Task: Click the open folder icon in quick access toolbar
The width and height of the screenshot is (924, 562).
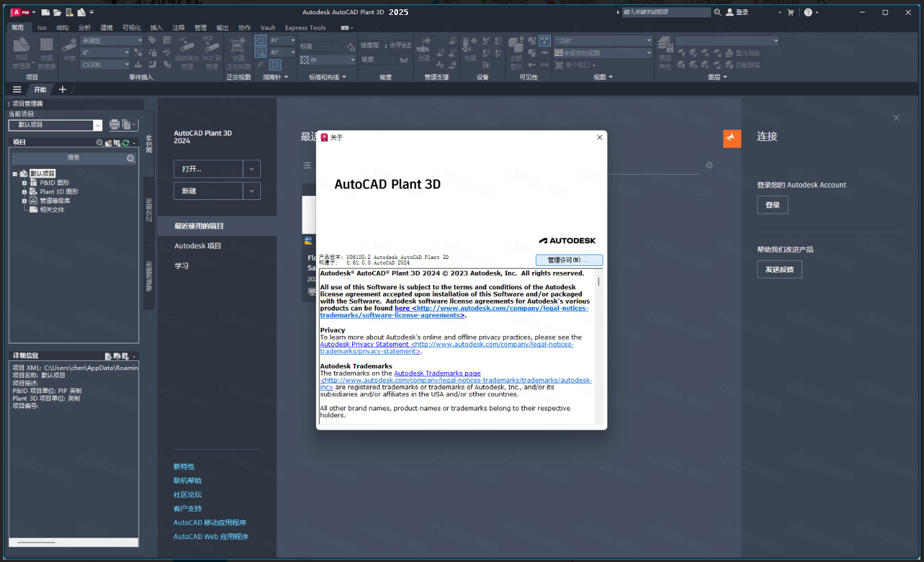Action: click(57, 12)
